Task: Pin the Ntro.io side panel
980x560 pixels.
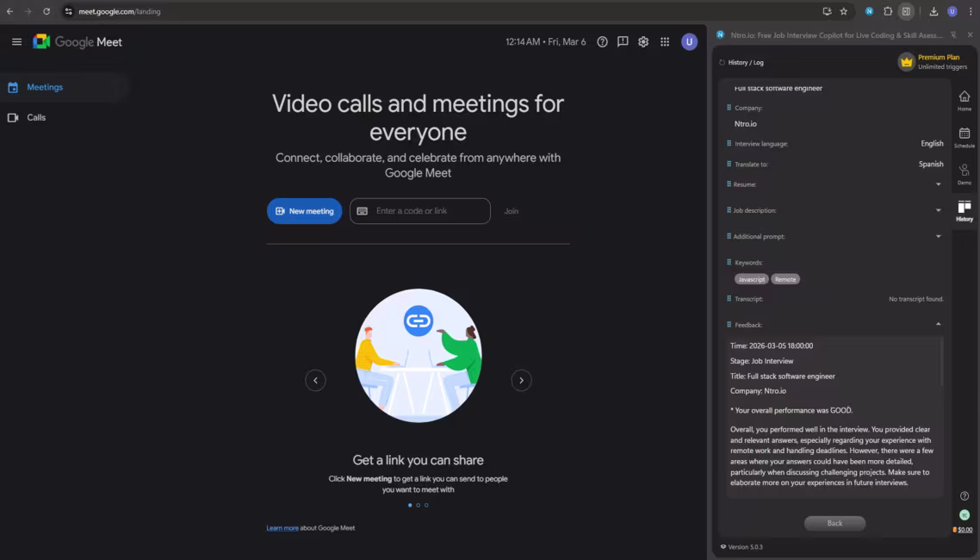Action: coord(953,35)
